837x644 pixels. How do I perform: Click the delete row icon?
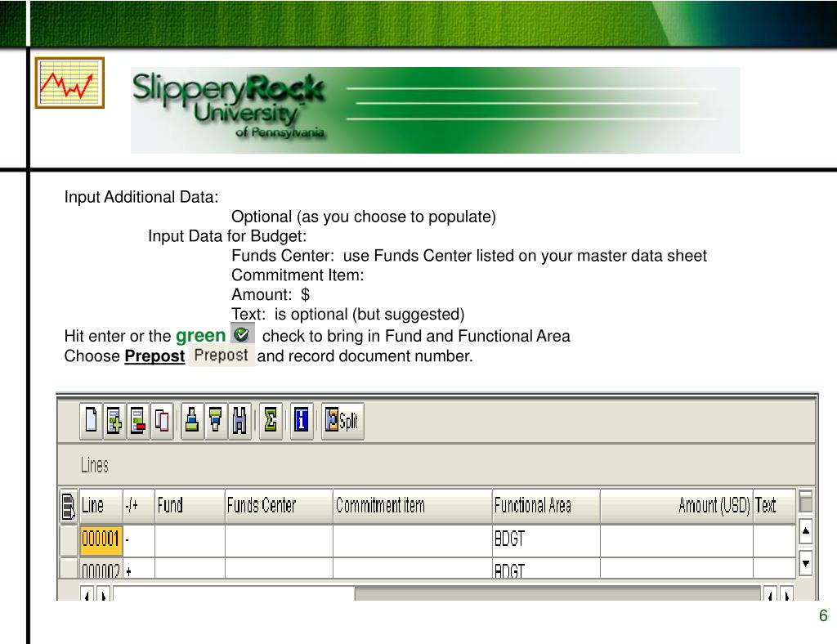pyautogui.click(x=138, y=421)
